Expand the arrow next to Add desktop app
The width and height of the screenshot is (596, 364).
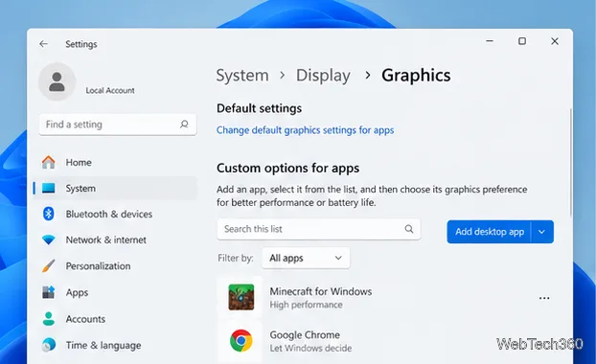tap(542, 232)
